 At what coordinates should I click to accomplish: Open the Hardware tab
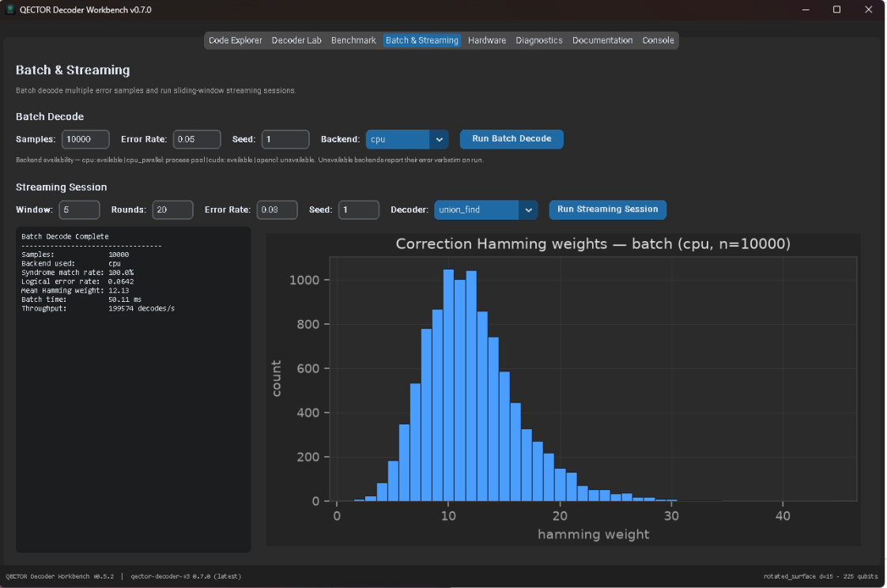pos(487,41)
